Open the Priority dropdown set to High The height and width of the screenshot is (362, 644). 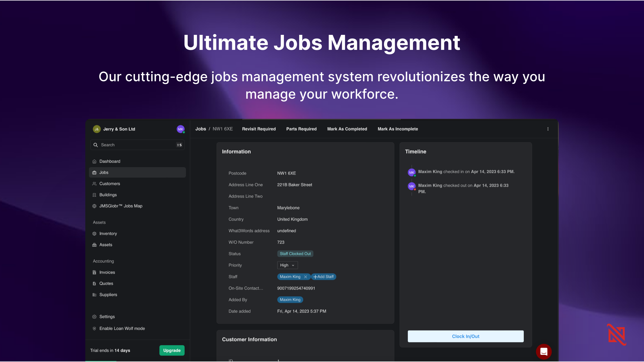click(x=287, y=265)
